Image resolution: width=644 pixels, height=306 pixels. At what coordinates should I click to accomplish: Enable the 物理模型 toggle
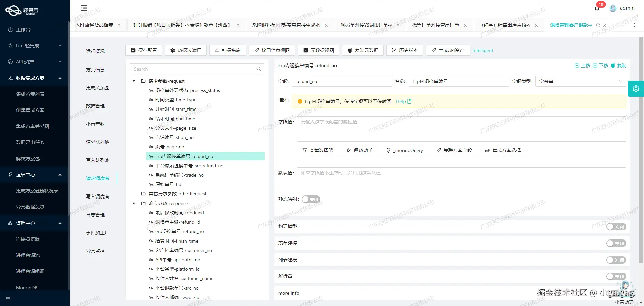click(616, 227)
